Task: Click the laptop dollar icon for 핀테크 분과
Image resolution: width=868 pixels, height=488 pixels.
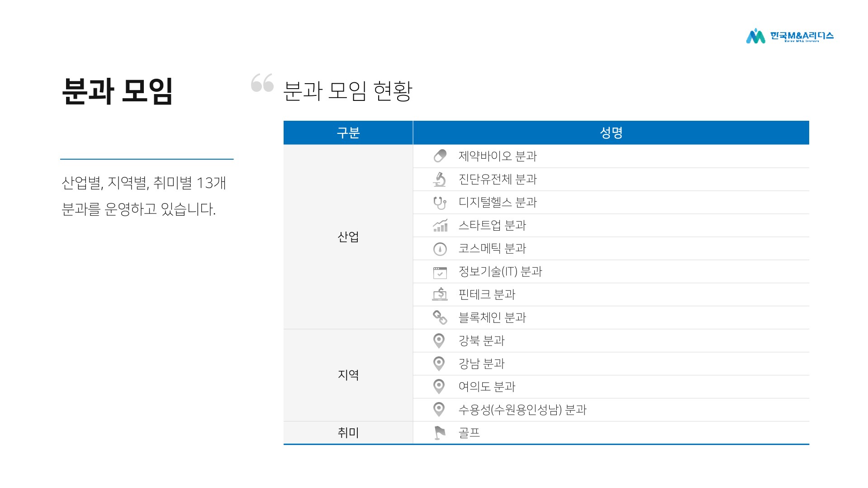Action: click(x=440, y=295)
